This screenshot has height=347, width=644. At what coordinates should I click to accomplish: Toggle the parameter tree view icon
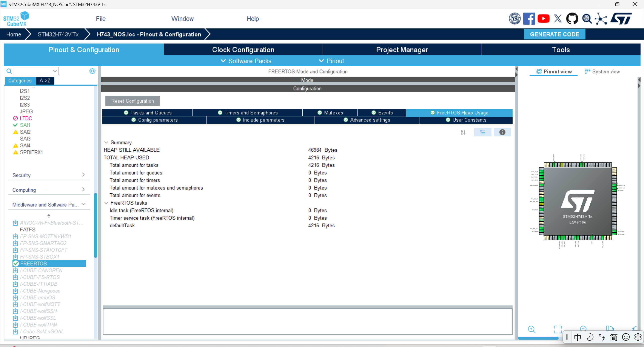(482, 132)
